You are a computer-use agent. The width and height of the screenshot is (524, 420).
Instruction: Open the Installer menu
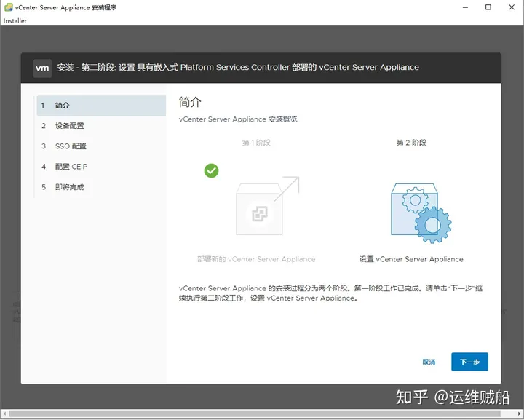[15, 21]
